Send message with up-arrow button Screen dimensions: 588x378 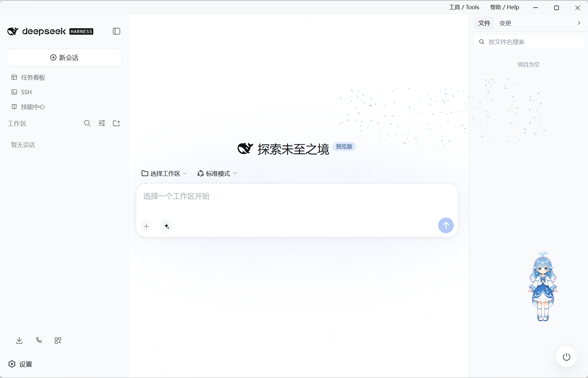pyautogui.click(x=446, y=226)
